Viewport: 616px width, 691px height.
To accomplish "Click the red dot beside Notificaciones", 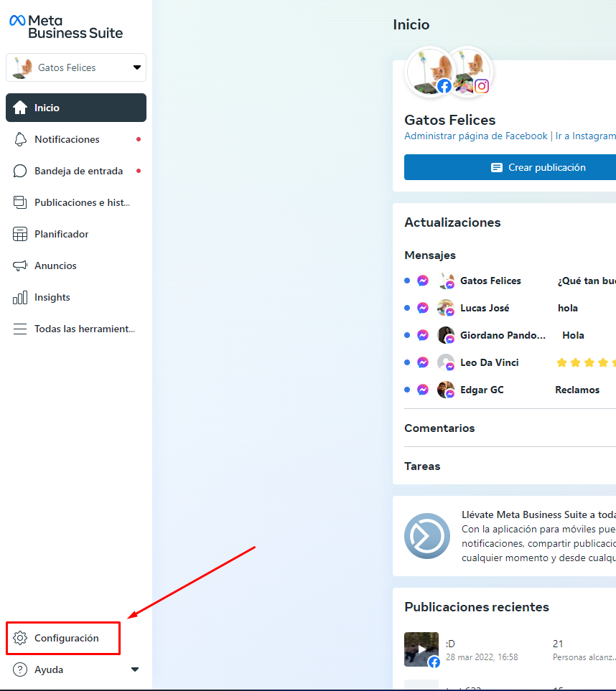I will 139,139.
